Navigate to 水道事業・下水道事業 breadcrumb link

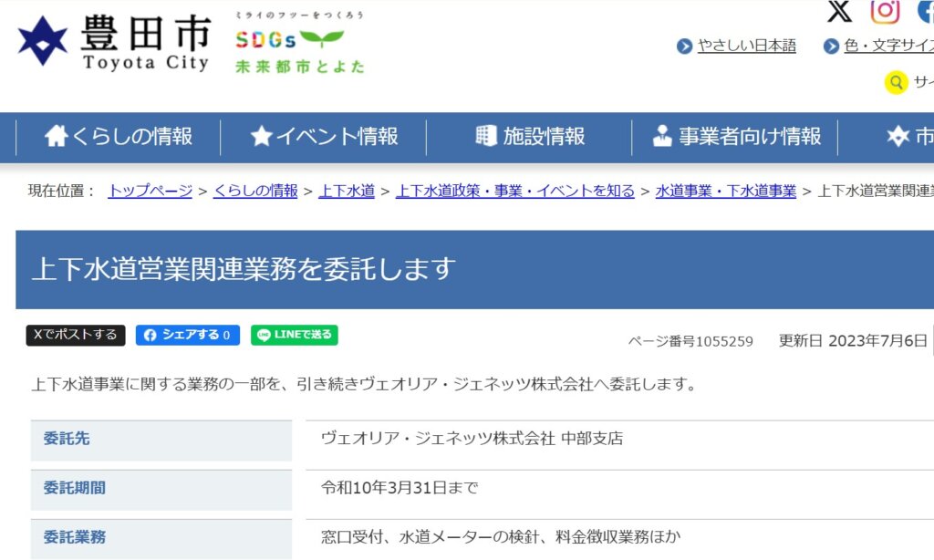click(725, 191)
